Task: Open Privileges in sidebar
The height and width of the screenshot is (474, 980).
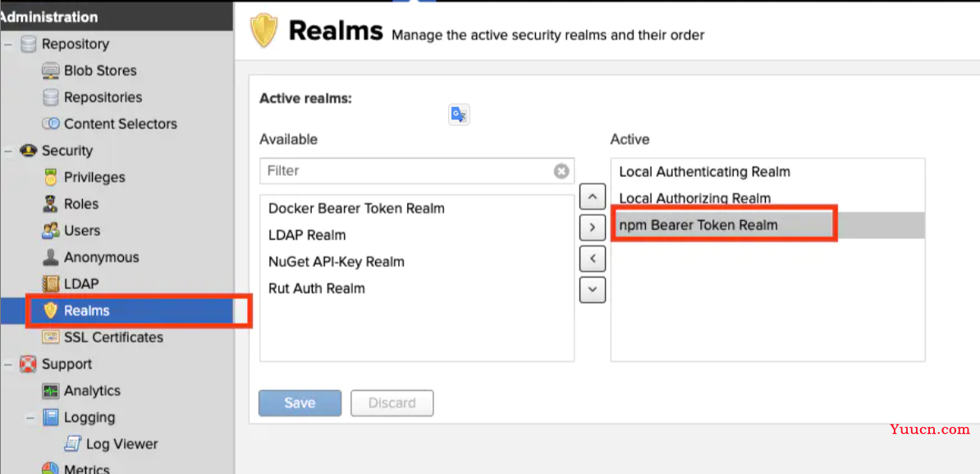Action: click(x=94, y=177)
